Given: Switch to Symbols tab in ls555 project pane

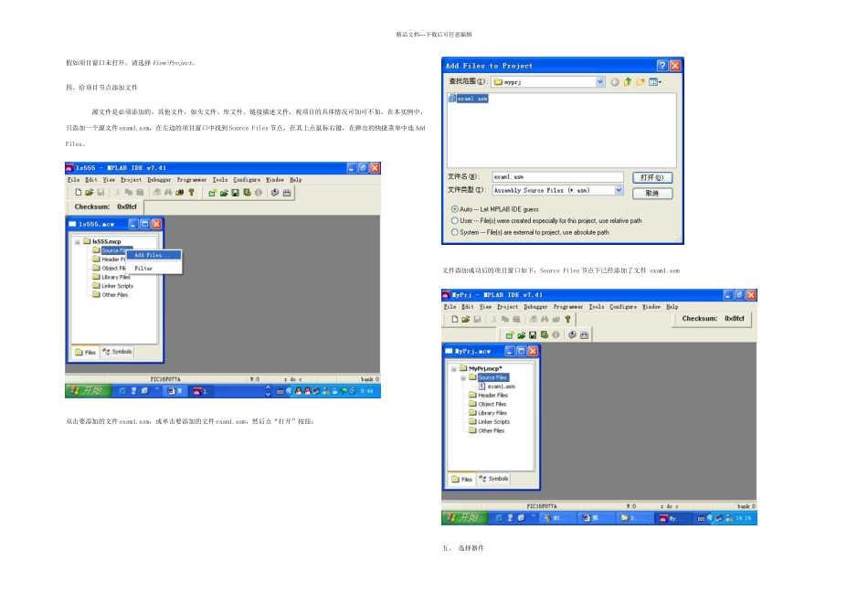Looking at the screenshot, I should pos(117,352).
